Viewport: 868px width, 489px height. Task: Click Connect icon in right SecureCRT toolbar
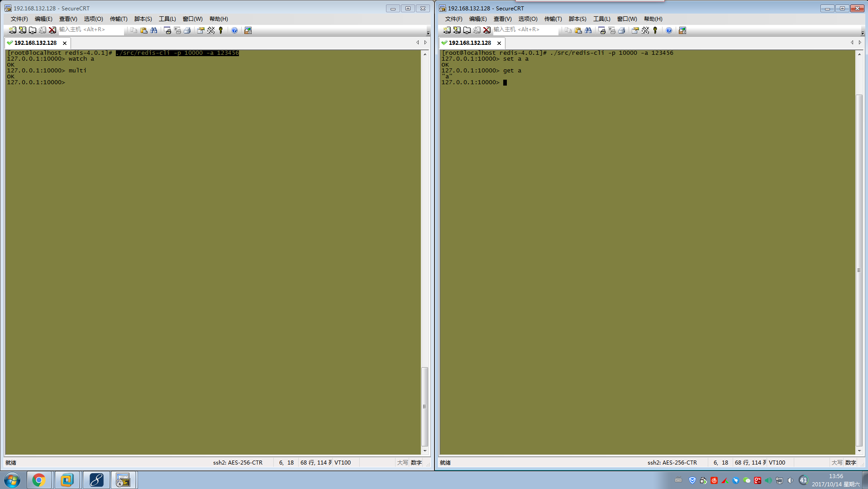(447, 30)
